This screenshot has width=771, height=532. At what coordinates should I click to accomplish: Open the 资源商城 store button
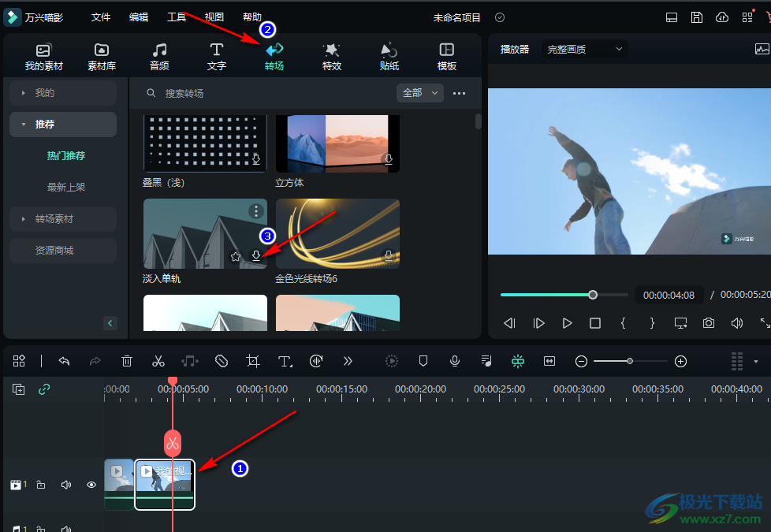pyautogui.click(x=63, y=250)
